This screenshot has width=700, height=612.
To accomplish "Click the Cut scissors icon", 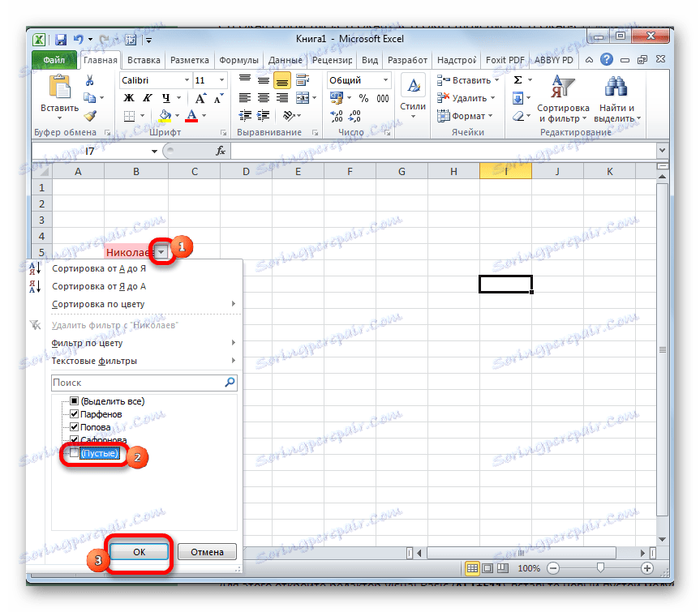I will pyautogui.click(x=90, y=80).
